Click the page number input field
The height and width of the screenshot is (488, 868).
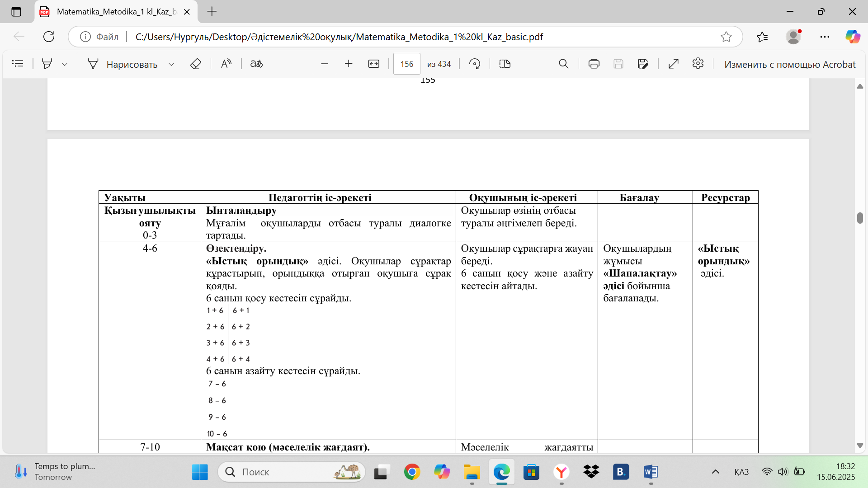406,64
